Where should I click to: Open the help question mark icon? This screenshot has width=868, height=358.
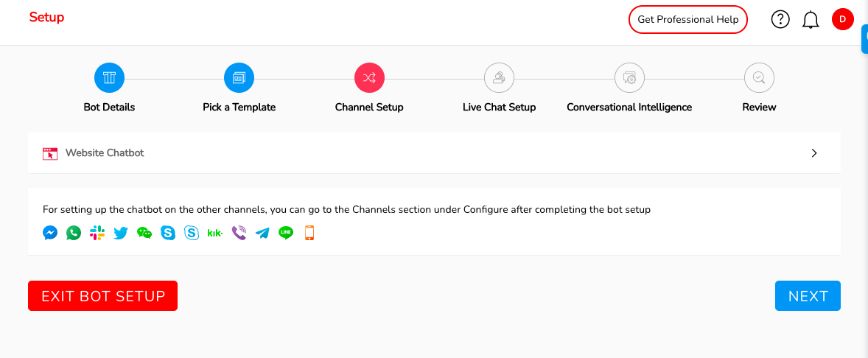pyautogui.click(x=780, y=20)
